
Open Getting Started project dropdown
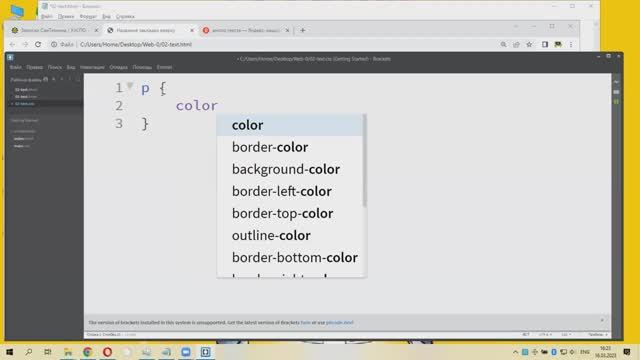[25, 120]
